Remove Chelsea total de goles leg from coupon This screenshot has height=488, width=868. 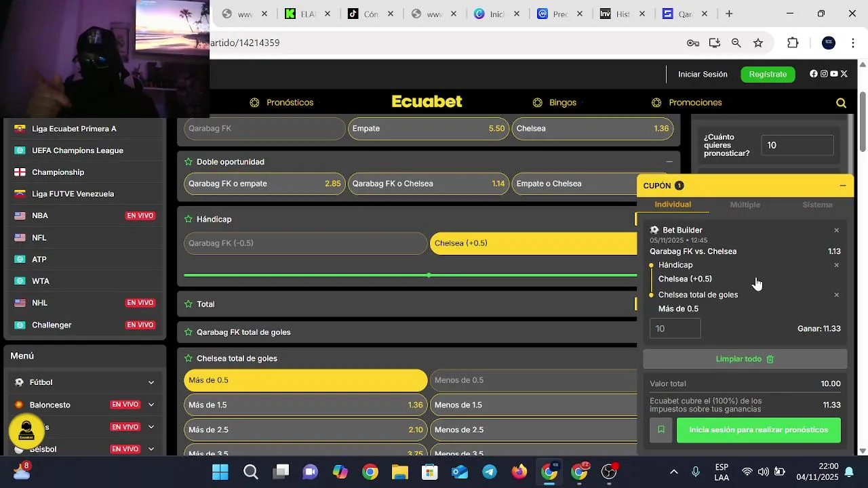pyautogui.click(x=836, y=295)
